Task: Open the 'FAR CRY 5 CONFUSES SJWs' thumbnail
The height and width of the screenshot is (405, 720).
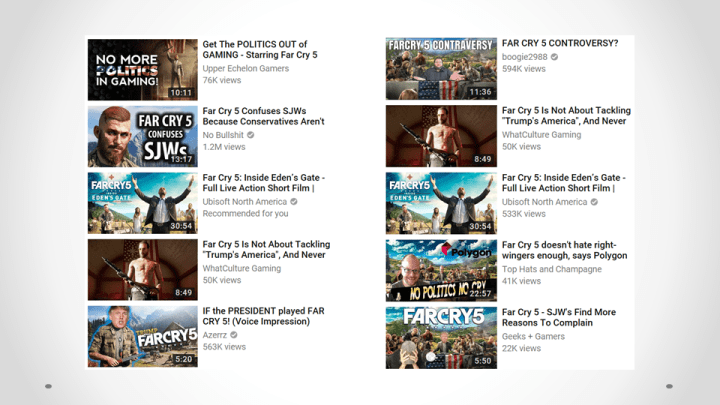Action: point(143,136)
